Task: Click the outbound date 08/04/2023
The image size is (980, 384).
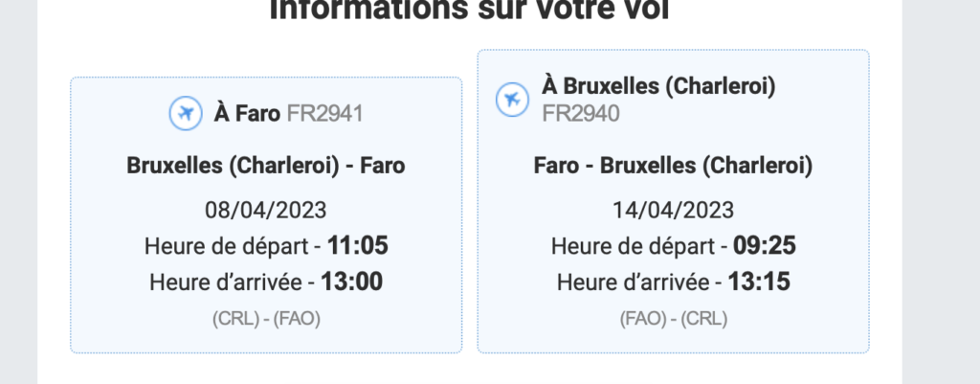Action: (266, 210)
